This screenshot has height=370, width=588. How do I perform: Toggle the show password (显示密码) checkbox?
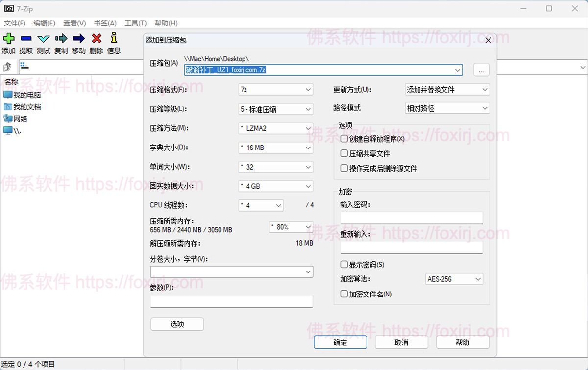[x=344, y=265]
